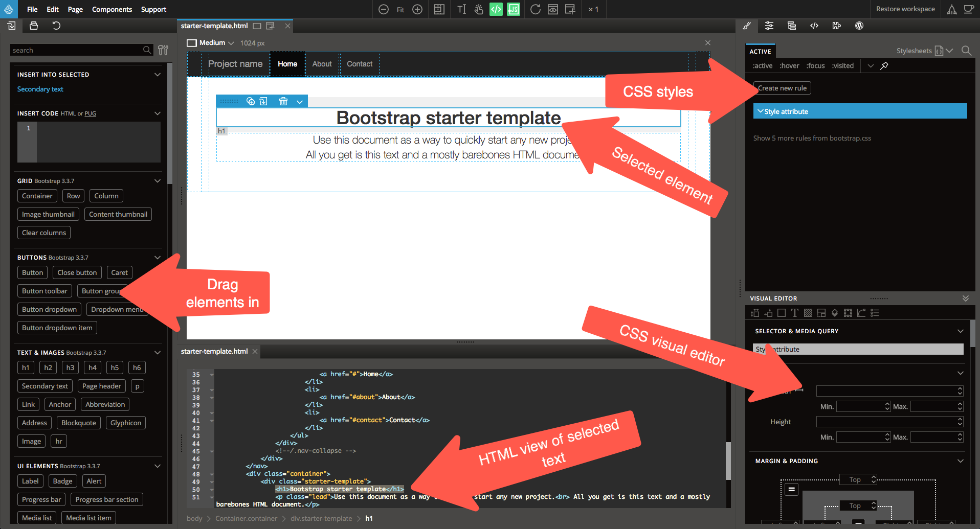Click the add new page view icon

(570, 9)
